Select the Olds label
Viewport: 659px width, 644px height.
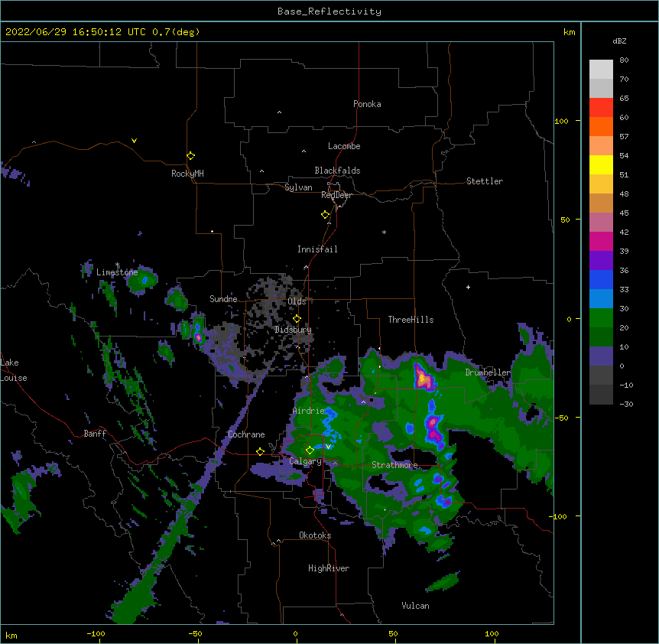point(297,301)
